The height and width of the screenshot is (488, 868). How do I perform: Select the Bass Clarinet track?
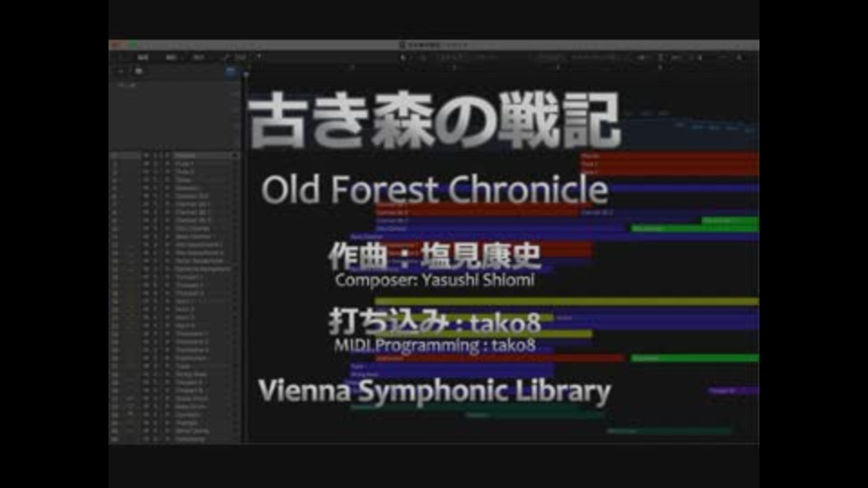click(175, 237)
